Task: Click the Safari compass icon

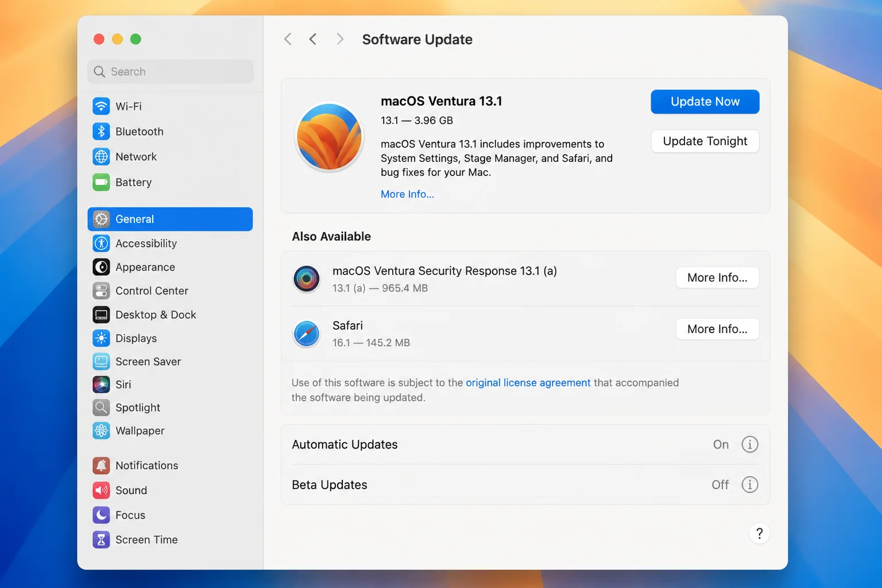Action: tap(307, 334)
